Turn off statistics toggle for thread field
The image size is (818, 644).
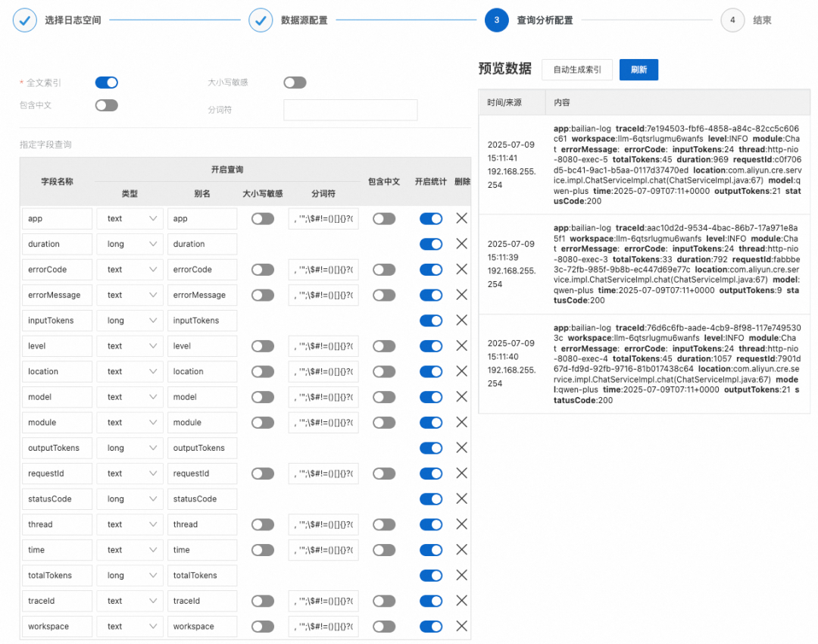pyautogui.click(x=431, y=524)
